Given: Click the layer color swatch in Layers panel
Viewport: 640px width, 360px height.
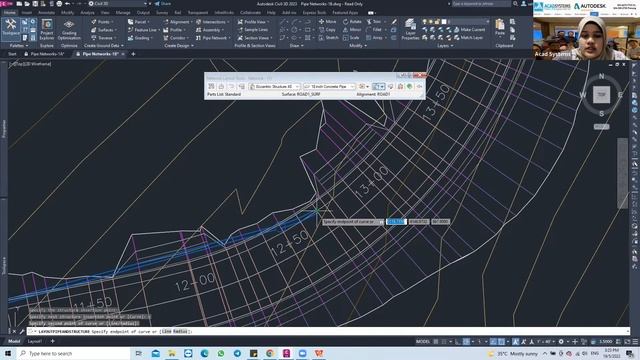Looking at the screenshot, I should pyautogui.click(x=444, y=22).
